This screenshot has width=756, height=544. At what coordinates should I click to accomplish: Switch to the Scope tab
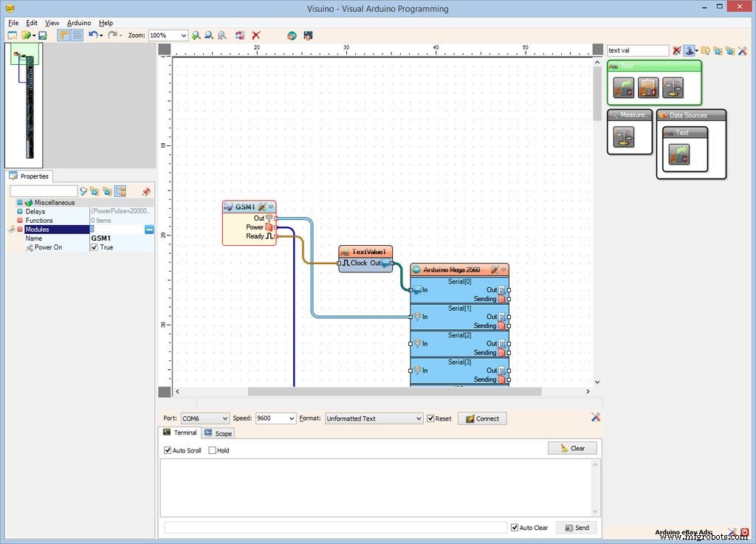(x=219, y=433)
